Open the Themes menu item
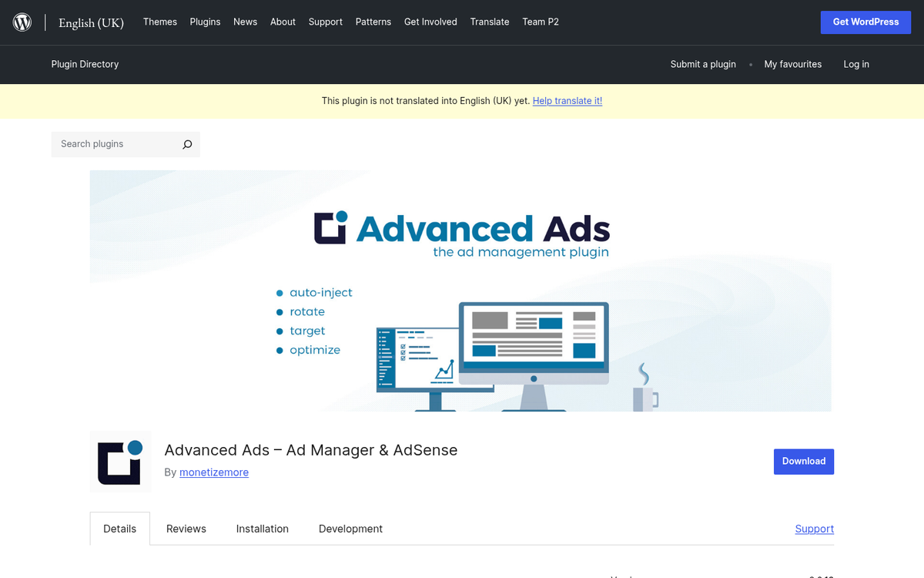 [x=159, y=22]
